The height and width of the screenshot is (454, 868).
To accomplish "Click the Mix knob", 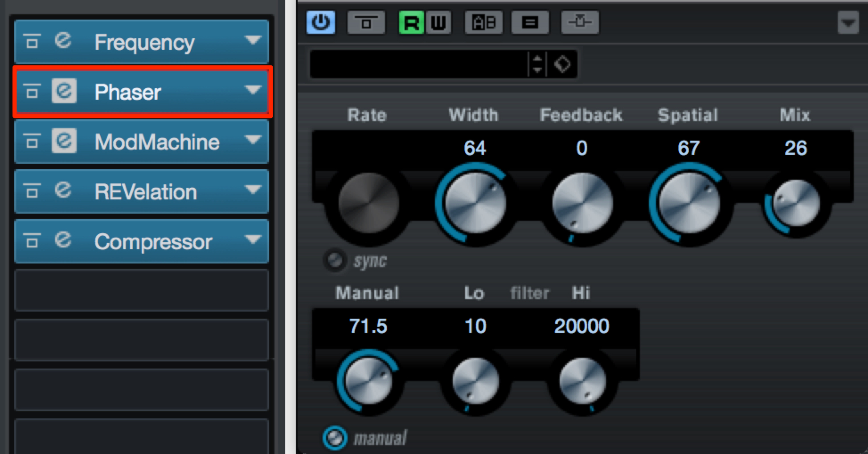I will 796,203.
